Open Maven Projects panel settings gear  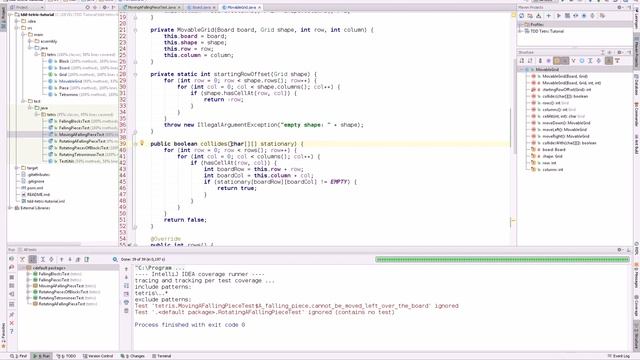coord(620,7)
